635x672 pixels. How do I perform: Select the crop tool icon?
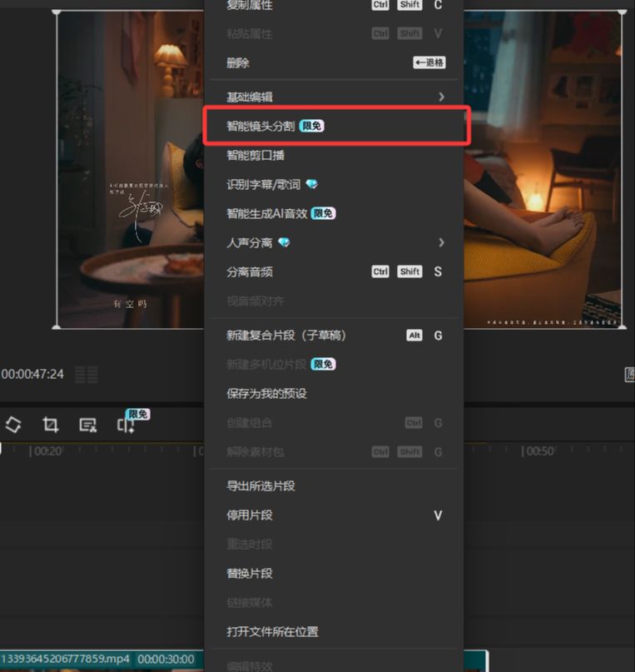click(x=51, y=425)
